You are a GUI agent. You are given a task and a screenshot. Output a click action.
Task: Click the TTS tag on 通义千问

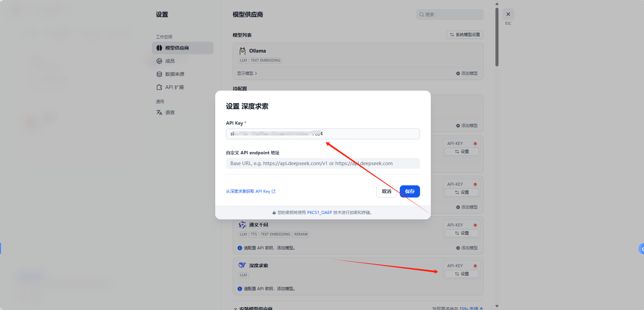pyautogui.click(x=254, y=235)
